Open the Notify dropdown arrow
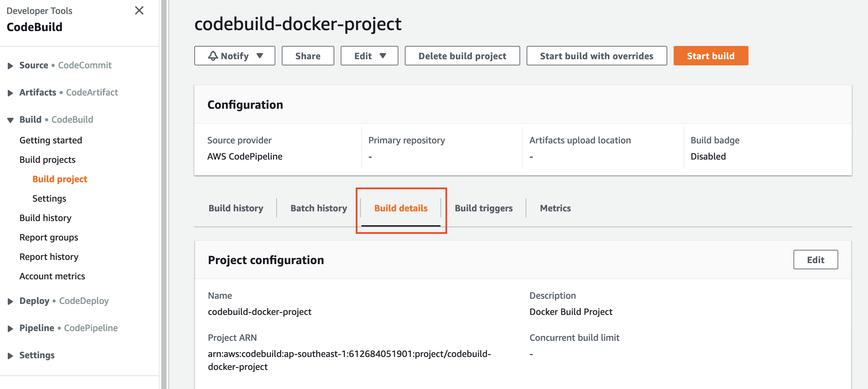868x389 pixels. point(259,56)
